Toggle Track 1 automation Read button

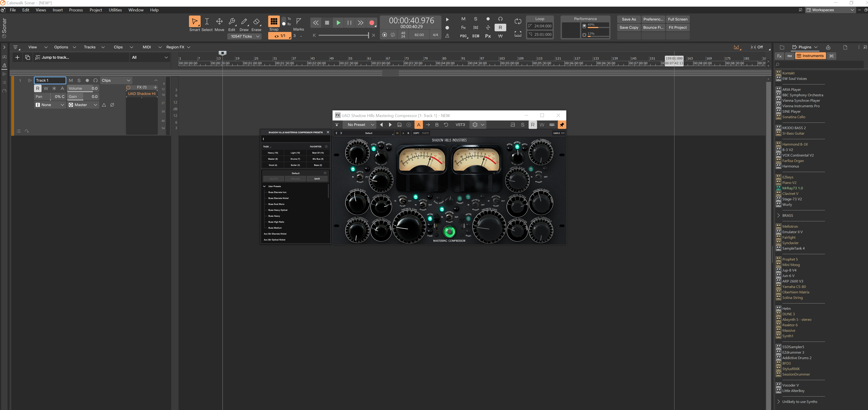38,88
